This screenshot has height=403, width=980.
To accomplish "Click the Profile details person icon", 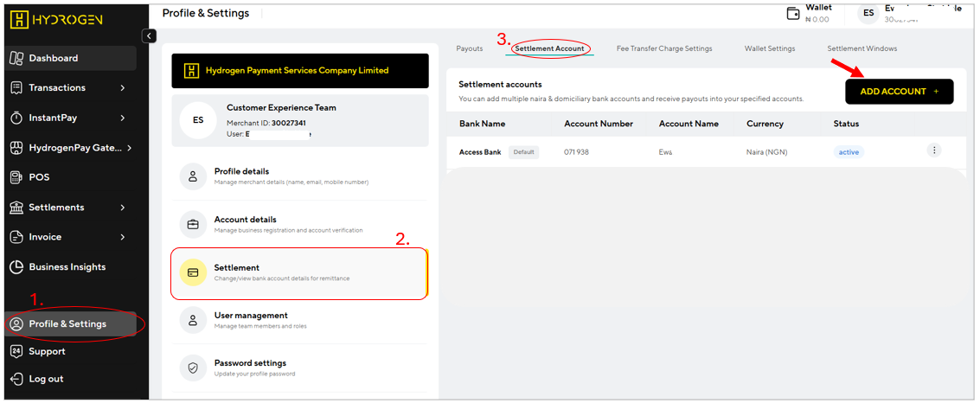I will pyautogui.click(x=193, y=176).
